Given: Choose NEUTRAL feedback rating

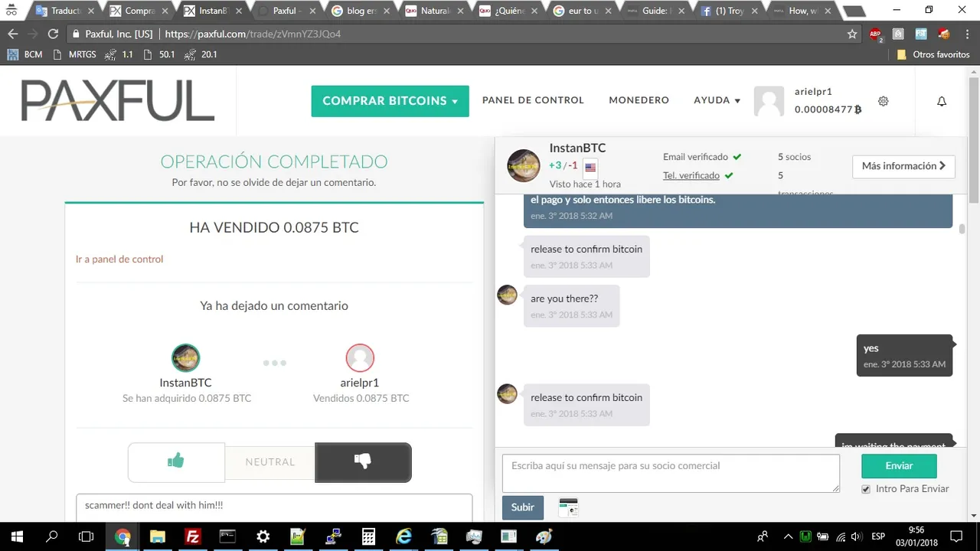Looking at the screenshot, I should click(x=270, y=462).
